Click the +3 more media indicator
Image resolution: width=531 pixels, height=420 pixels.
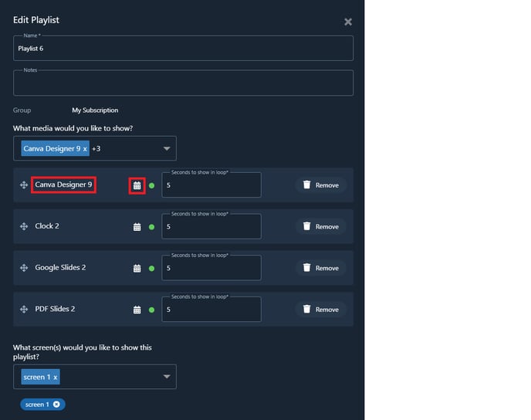pyautogui.click(x=96, y=149)
